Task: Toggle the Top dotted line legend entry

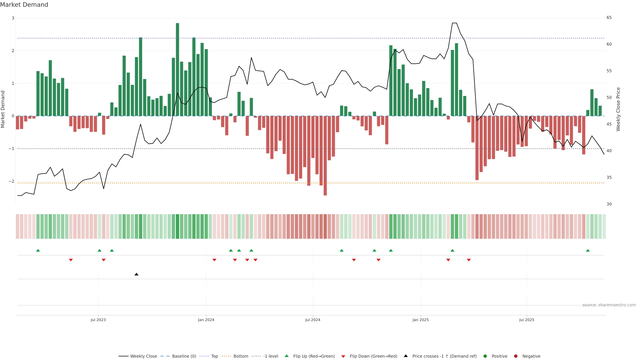Action: point(214,356)
